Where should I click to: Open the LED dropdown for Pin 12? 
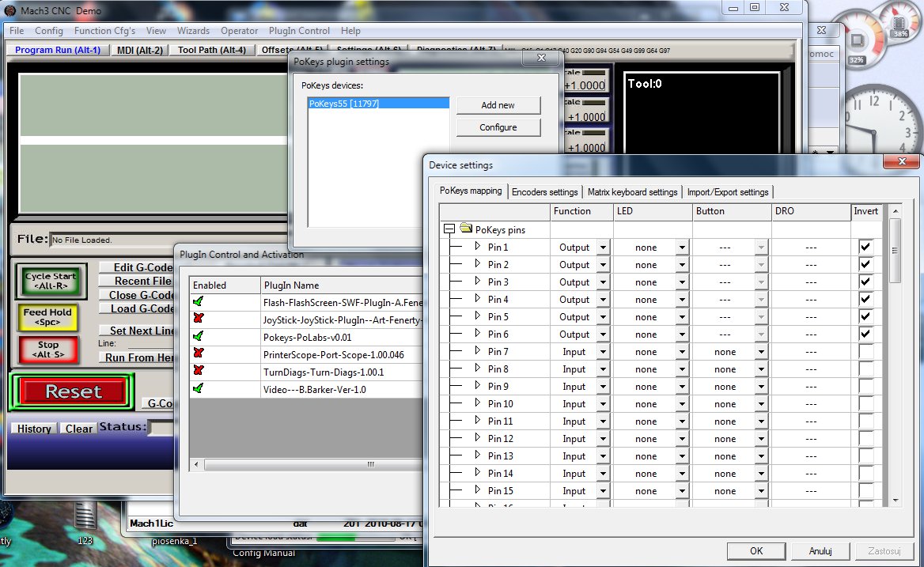click(682, 439)
